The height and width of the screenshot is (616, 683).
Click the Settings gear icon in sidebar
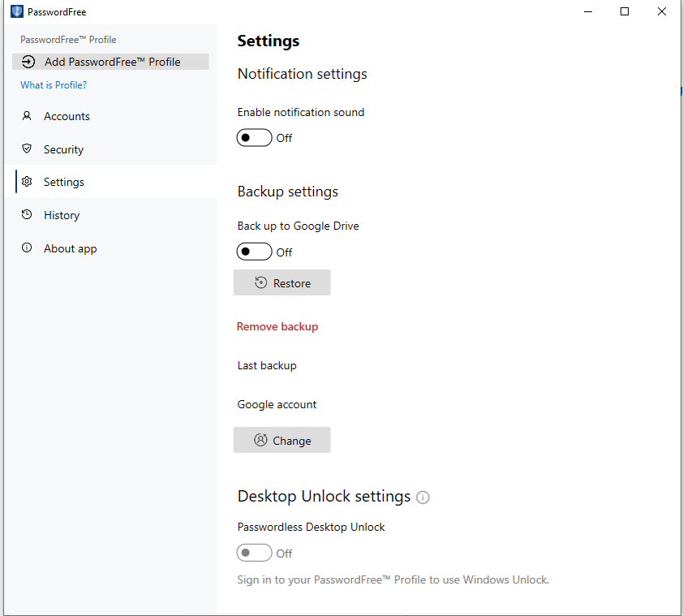click(x=27, y=182)
